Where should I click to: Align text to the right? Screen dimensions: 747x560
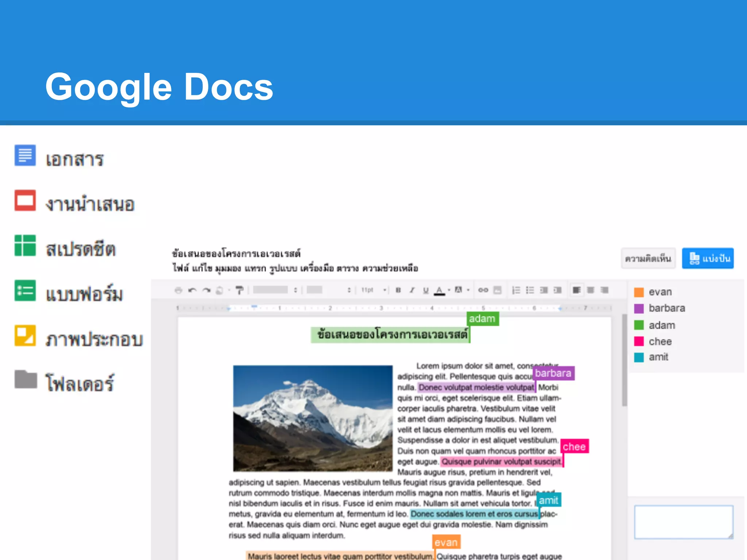pos(605,290)
